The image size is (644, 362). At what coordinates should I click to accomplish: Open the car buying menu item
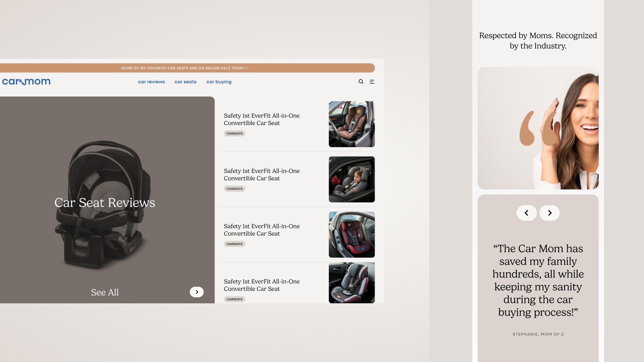(219, 82)
